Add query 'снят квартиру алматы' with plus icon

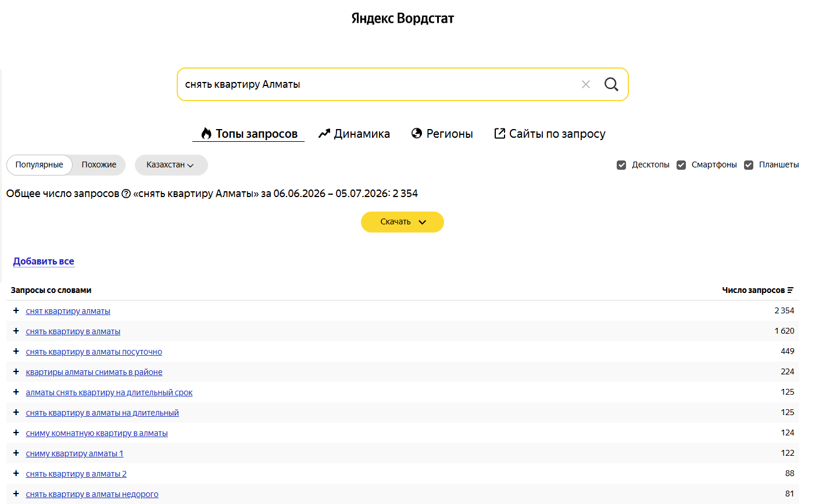click(16, 311)
